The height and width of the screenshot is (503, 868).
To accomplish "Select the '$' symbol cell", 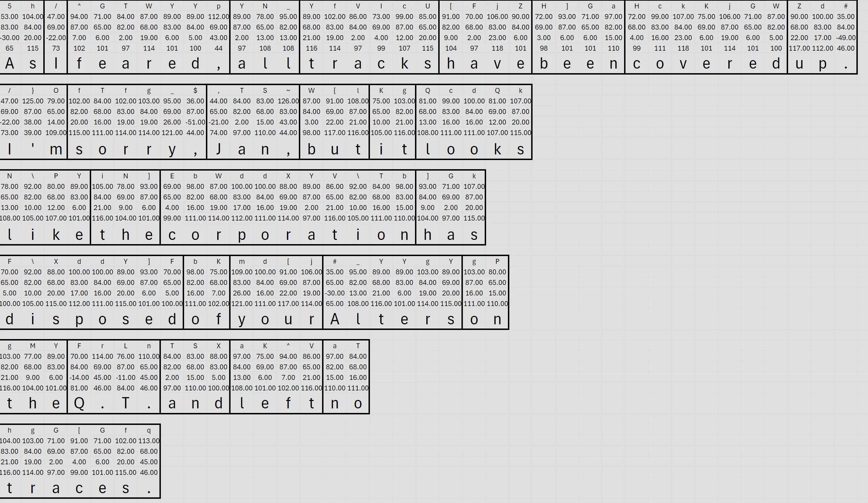I will point(195,90).
